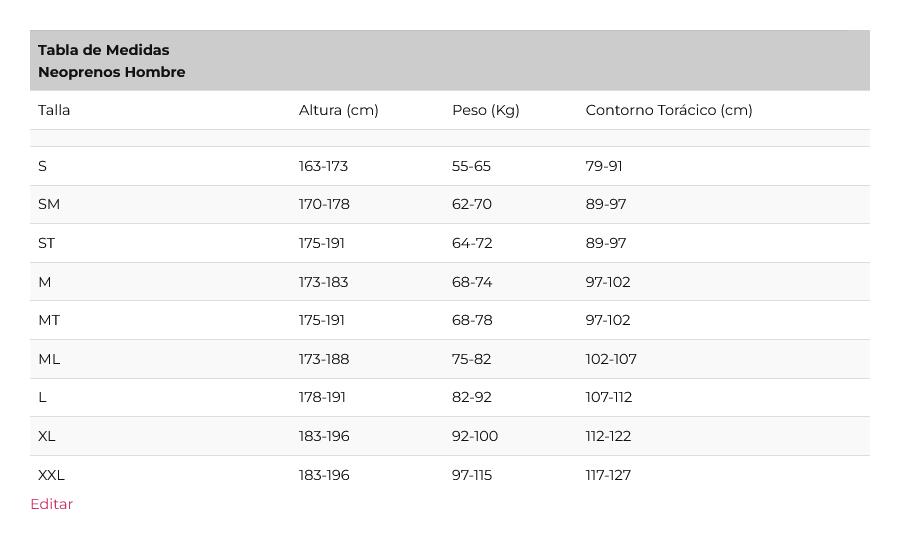Click the XL size row label
The width and height of the screenshot is (900, 560).
coord(46,436)
